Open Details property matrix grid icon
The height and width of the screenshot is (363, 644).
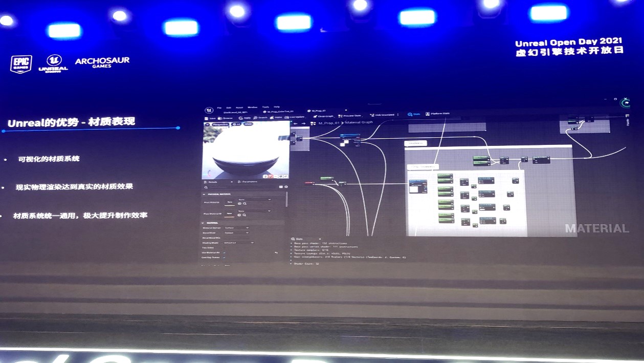pyautogui.click(x=281, y=187)
